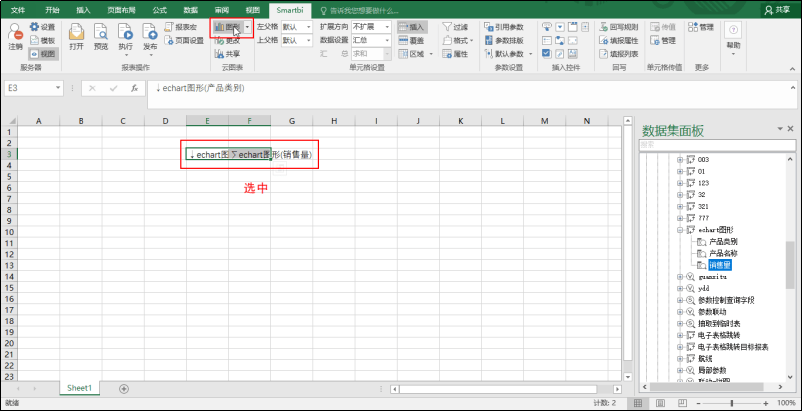Click the 帮助 help icon
The width and height of the screenshot is (802, 411).
pos(733,37)
